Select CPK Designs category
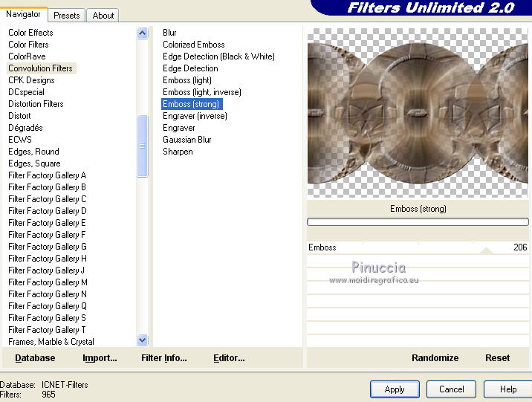This screenshot has width=532, height=402. click(31, 80)
